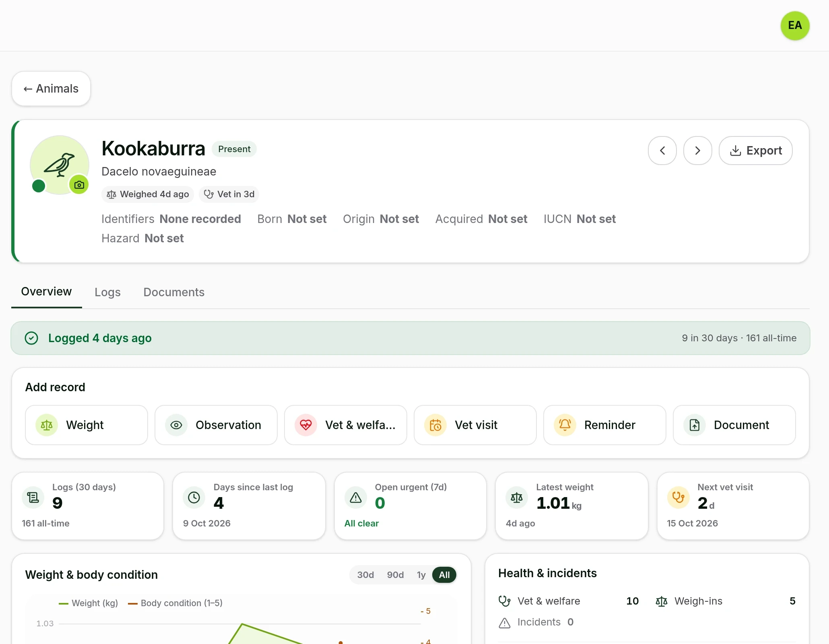This screenshot has height=644, width=829.
Task: Click the Weighed 4d ago chip
Action: [148, 194]
